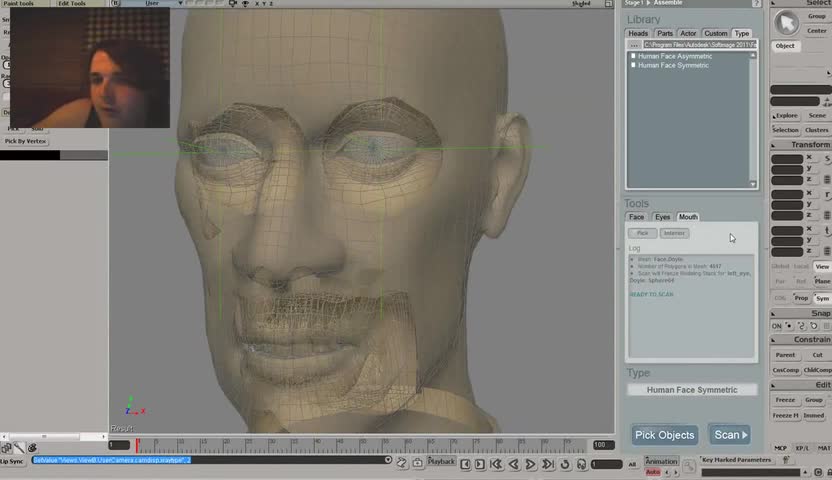Click the key icon beside Animation

pyautogui.click(x=689, y=466)
